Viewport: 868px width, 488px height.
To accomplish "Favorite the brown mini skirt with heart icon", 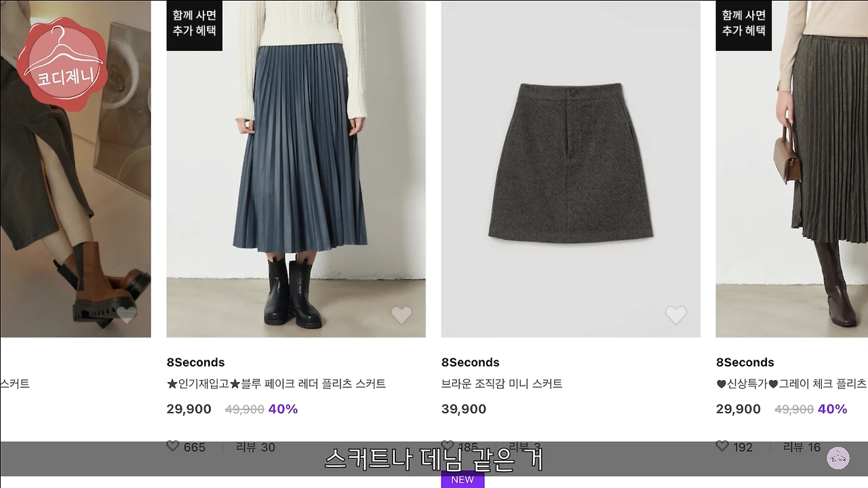I will (676, 316).
